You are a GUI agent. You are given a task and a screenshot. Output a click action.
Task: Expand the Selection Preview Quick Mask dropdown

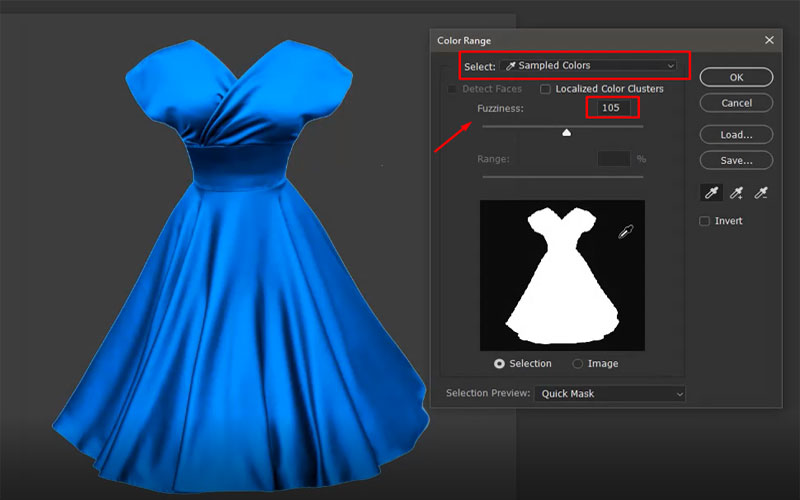(x=610, y=394)
